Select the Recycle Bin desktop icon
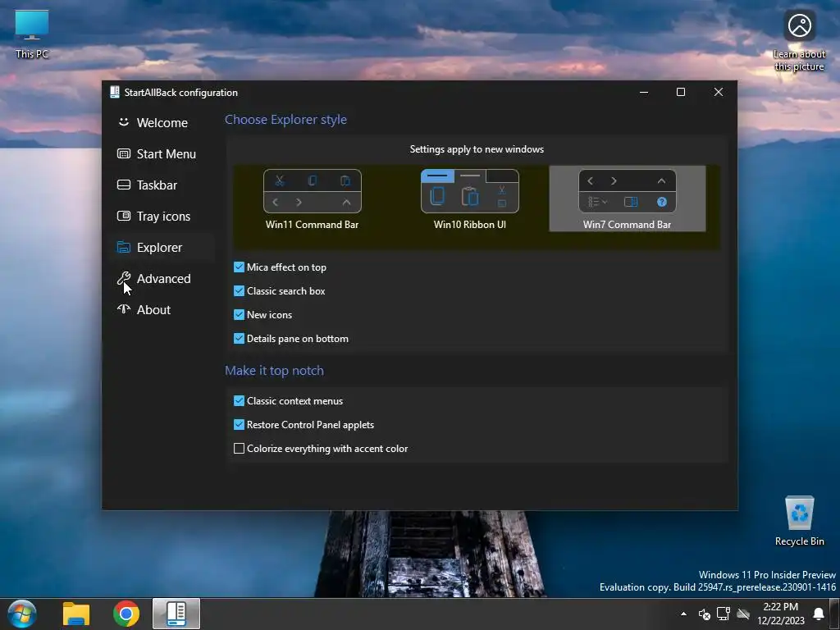 pyautogui.click(x=799, y=521)
